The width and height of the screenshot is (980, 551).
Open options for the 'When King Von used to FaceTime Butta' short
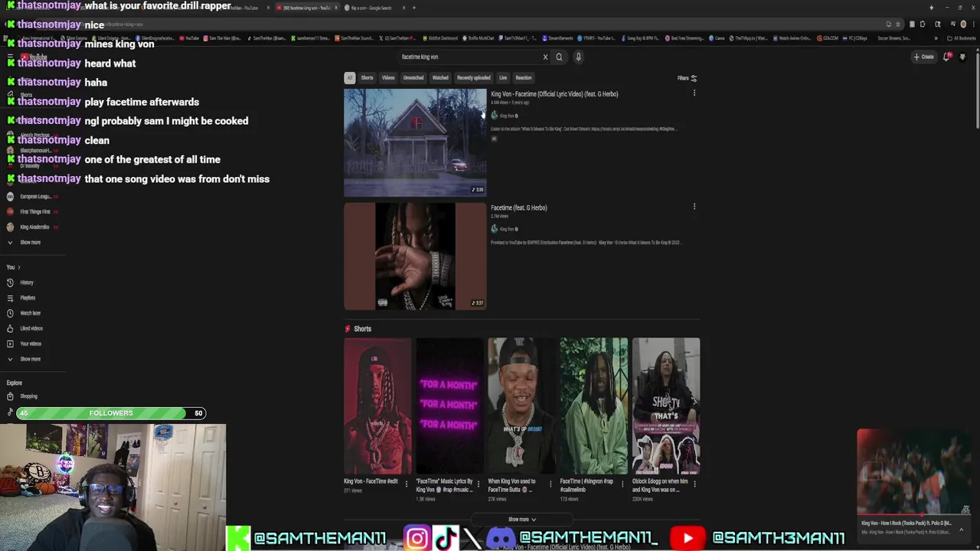[x=550, y=484]
